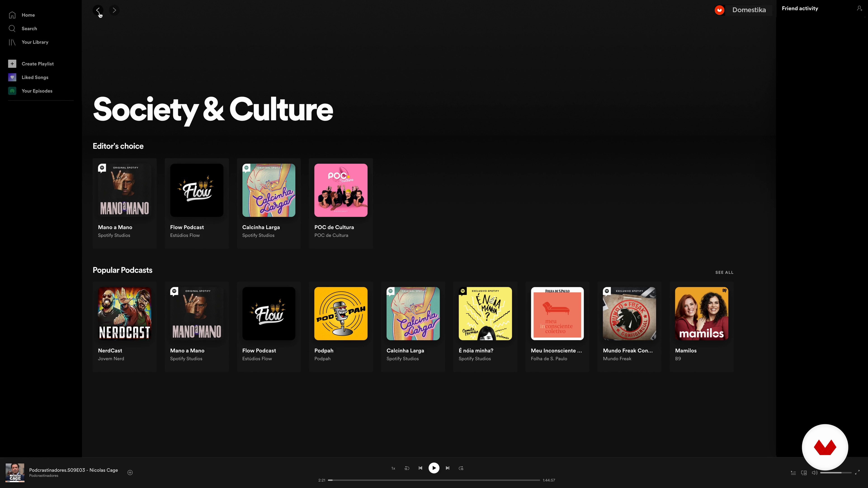868x488 pixels.
Task: Open the Editor's choice section heading
Action: (118, 146)
